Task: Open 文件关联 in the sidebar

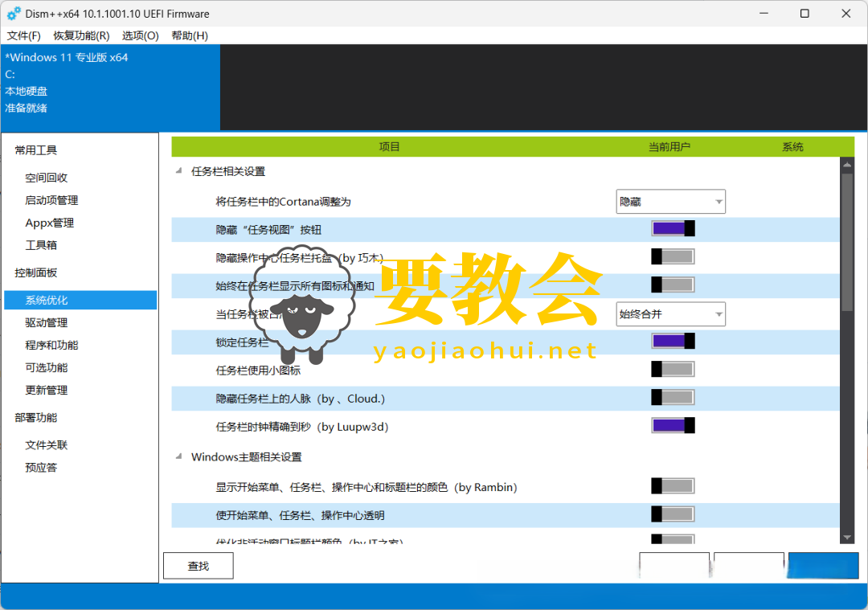Action: (46, 445)
